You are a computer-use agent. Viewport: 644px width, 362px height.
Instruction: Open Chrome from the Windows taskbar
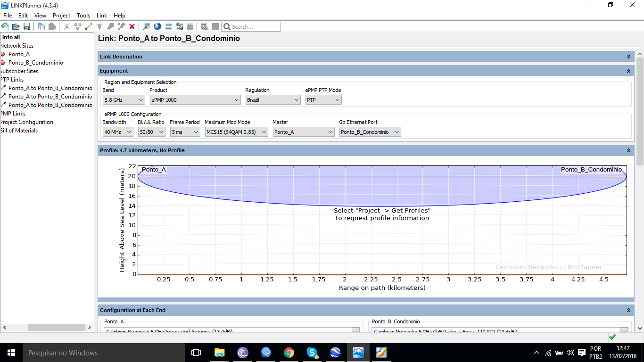(289, 353)
